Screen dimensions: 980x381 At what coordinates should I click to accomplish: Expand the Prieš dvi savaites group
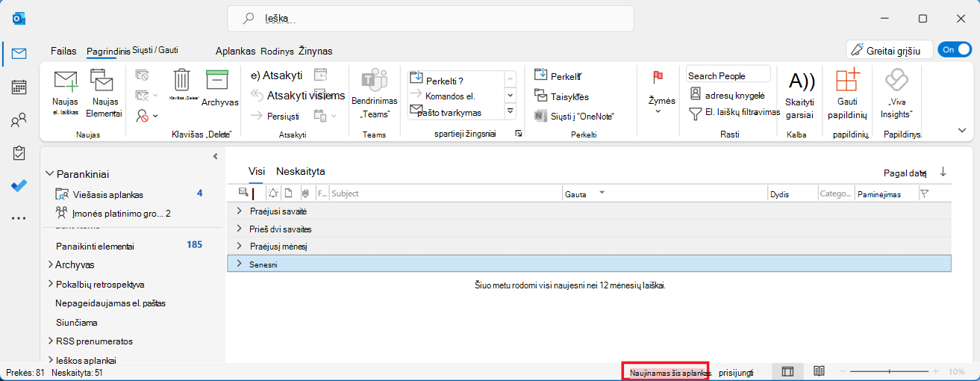click(x=240, y=229)
